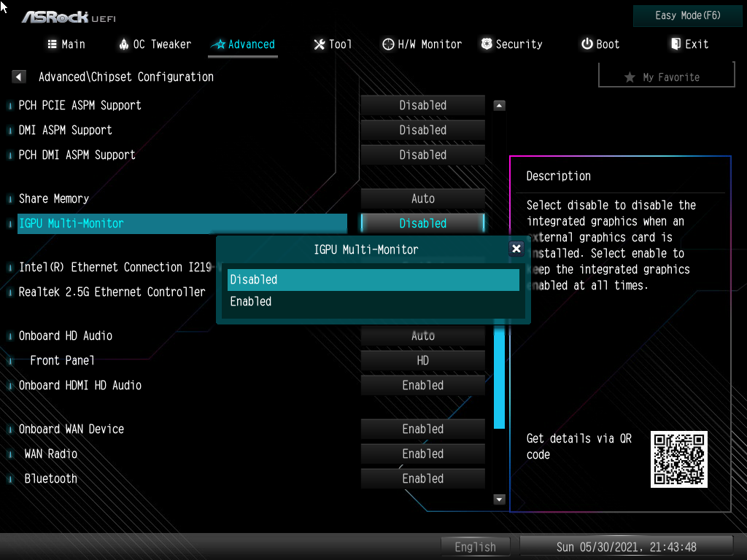Click the Tool wrench icon

tap(319, 44)
